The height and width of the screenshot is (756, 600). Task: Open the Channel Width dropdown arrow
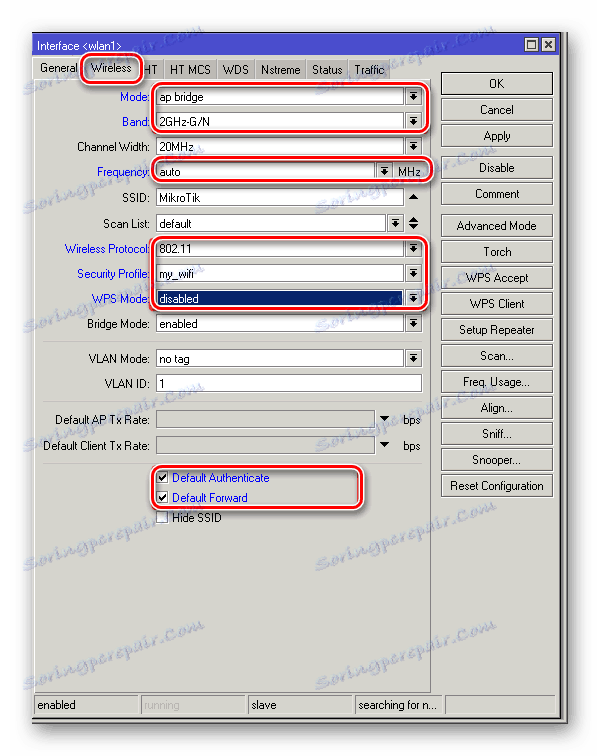tap(413, 147)
